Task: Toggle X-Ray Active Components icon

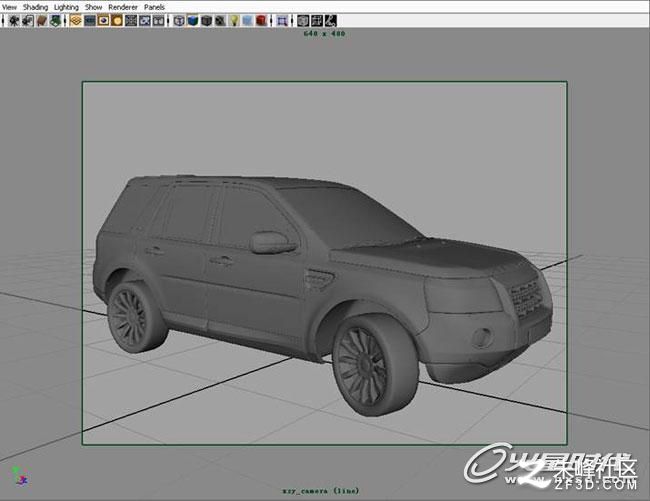Action: 317,20
